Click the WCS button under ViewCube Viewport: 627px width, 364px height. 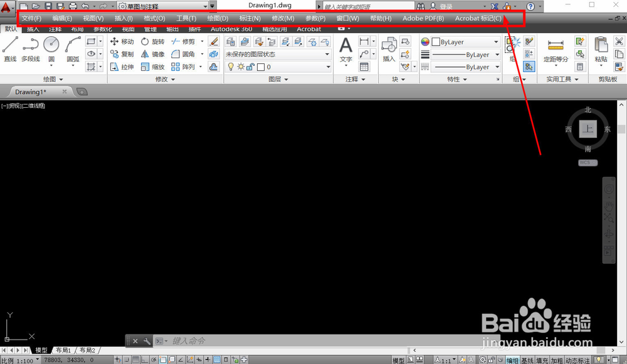(587, 163)
